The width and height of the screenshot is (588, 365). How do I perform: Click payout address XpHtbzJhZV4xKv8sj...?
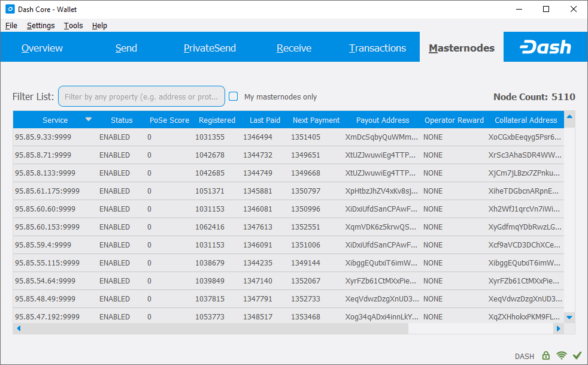pyautogui.click(x=381, y=191)
